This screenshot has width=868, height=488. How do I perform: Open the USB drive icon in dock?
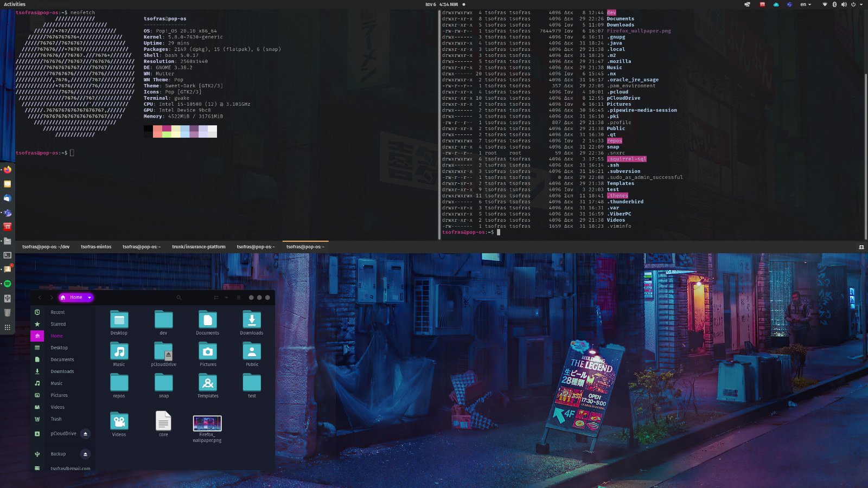(8, 298)
